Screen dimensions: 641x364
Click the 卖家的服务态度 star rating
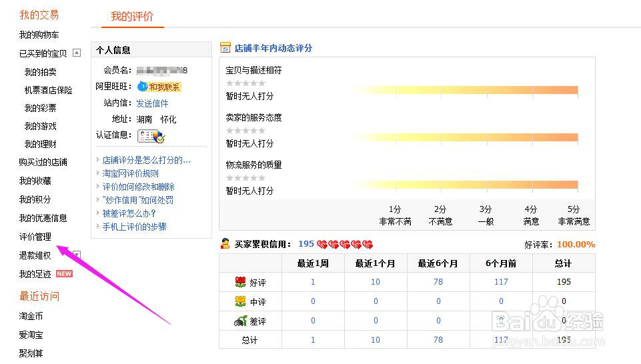click(245, 130)
